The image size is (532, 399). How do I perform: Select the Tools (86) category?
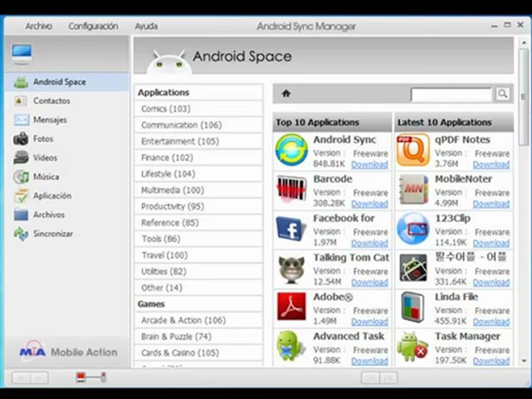(198, 239)
